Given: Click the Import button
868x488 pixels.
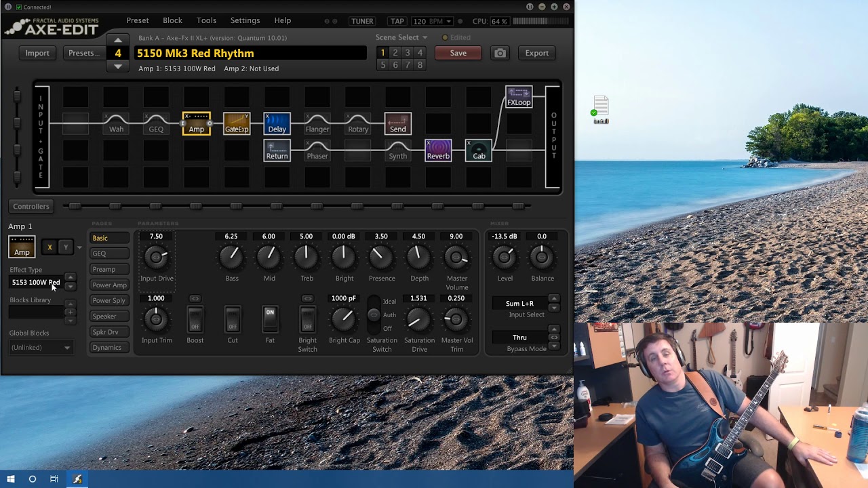Looking at the screenshot, I should 37,53.
